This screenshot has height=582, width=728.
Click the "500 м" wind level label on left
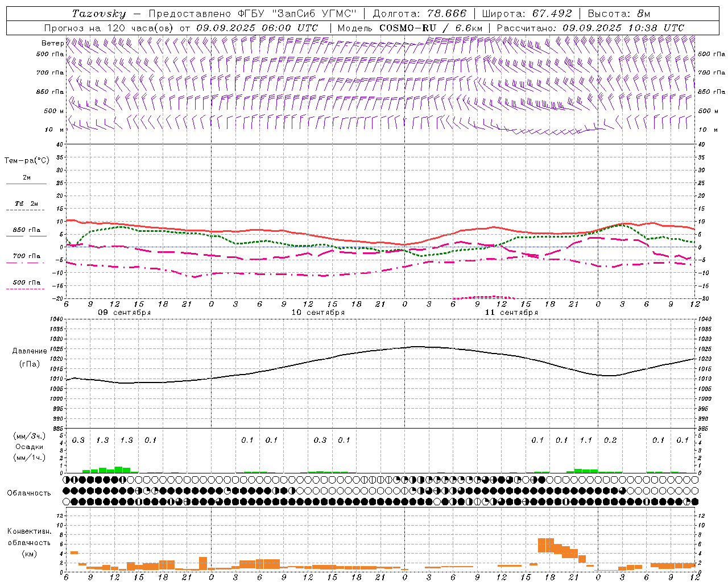55,111
